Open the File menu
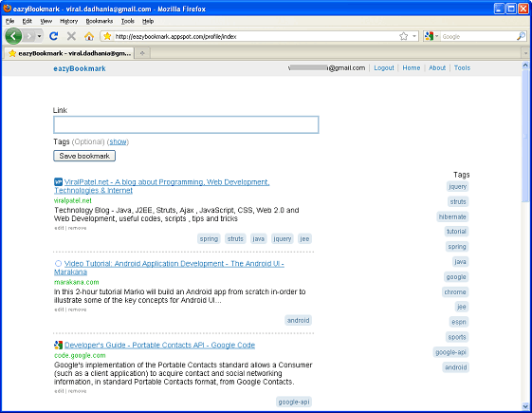The height and width of the screenshot is (413, 532). 9,21
